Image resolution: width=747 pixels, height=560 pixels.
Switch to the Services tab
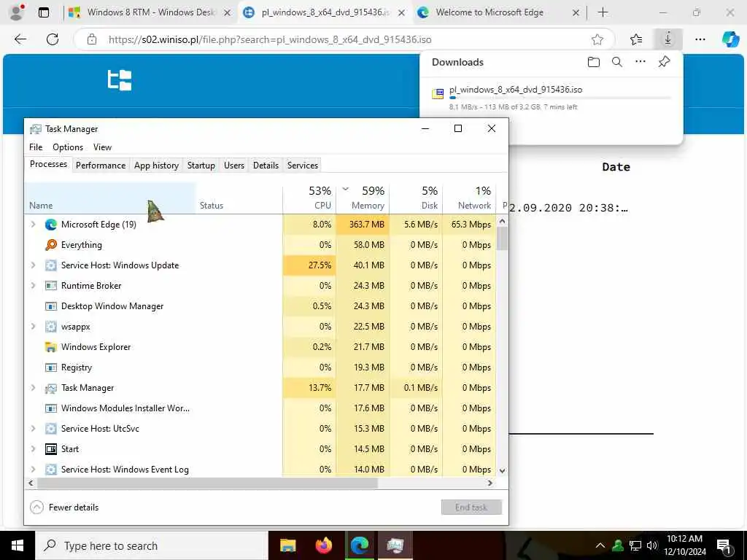(303, 166)
